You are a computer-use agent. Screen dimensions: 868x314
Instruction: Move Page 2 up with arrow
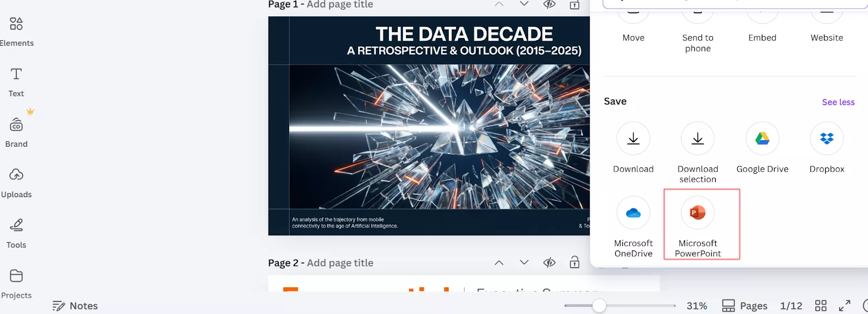pos(499,263)
